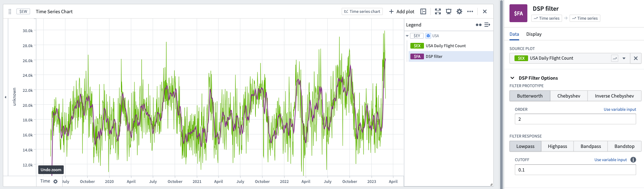Image resolution: width=644 pixels, height=189 pixels.
Task: Click the CUTOFF info icon
Action: 633,160
